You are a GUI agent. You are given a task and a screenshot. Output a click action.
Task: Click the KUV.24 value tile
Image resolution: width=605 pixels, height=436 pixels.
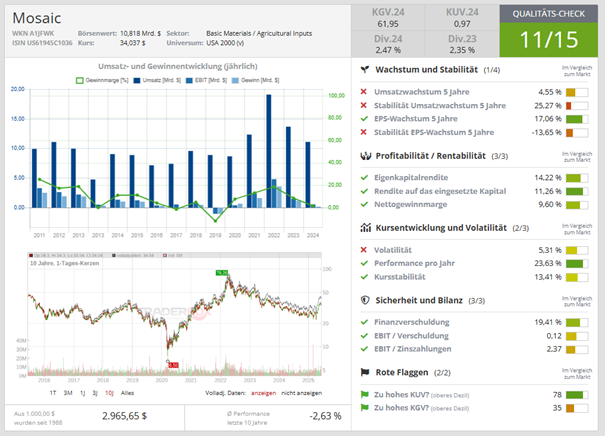click(462, 18)
